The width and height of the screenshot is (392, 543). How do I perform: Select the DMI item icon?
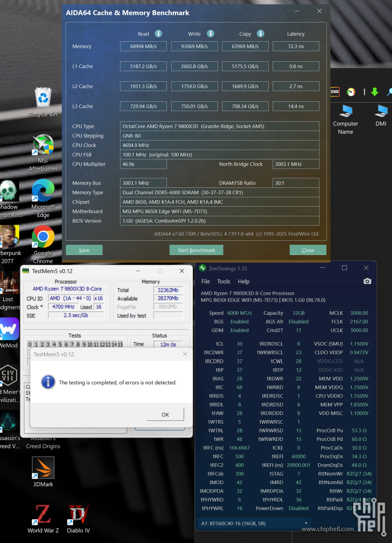point(381,111)
